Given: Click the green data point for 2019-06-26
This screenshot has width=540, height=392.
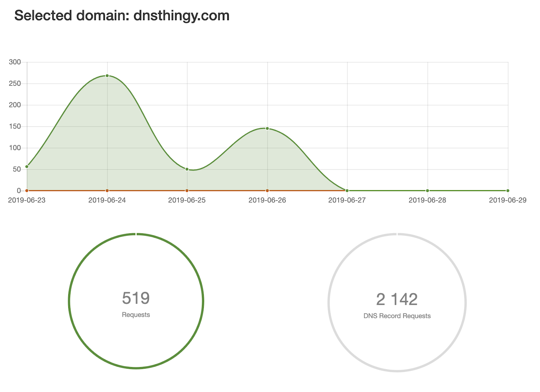Looking at the screenshot, I should tap(267, 128).
